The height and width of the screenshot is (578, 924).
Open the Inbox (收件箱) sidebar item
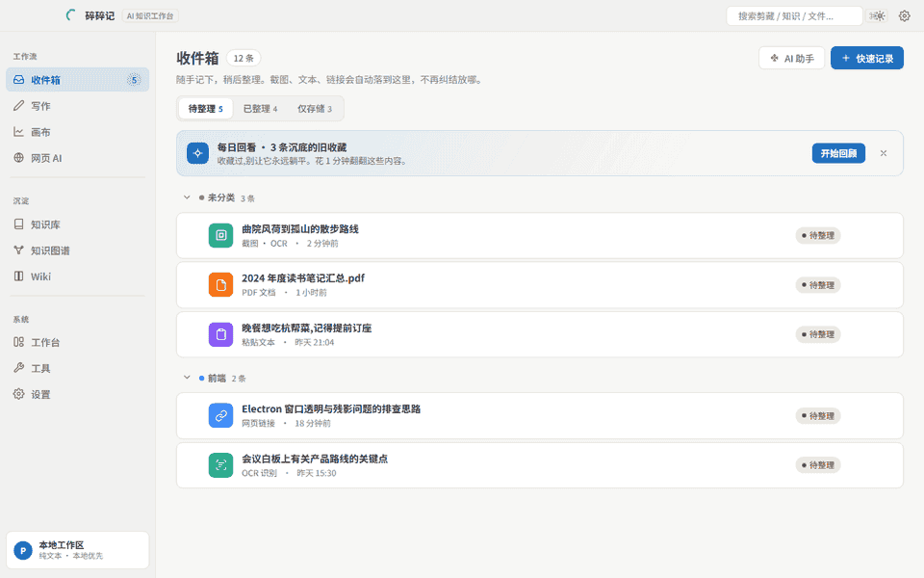pyautogui.click(x=77, y=80)
